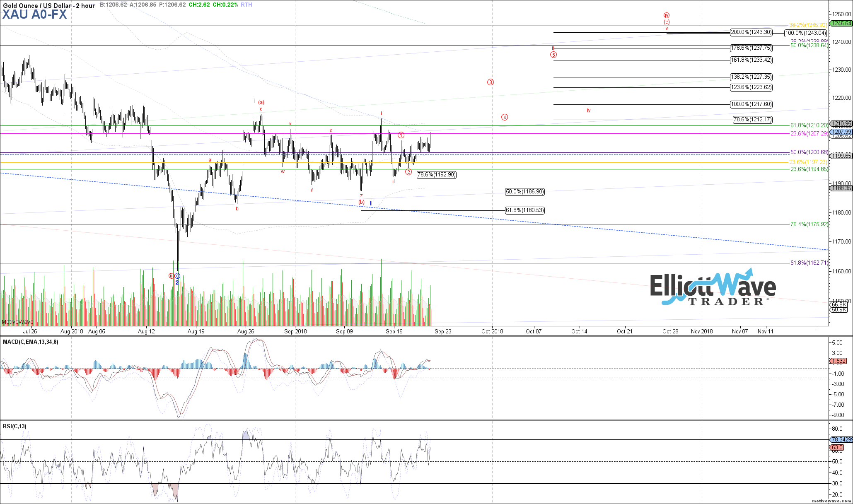Image resolution: width=853 pixels, height=504 pixels.
Task: Select the red (b) wave label
Action: click(x=362, y=202)
